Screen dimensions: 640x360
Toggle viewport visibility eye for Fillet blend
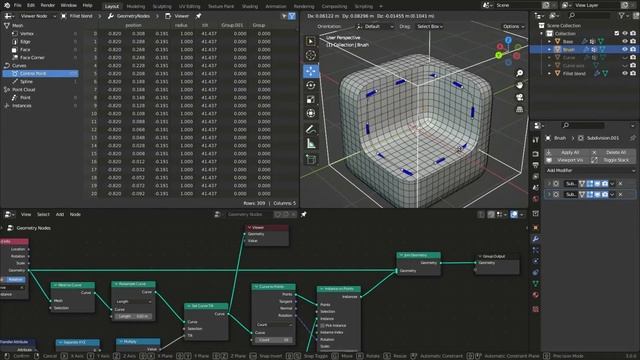click(x=625, y=73)
